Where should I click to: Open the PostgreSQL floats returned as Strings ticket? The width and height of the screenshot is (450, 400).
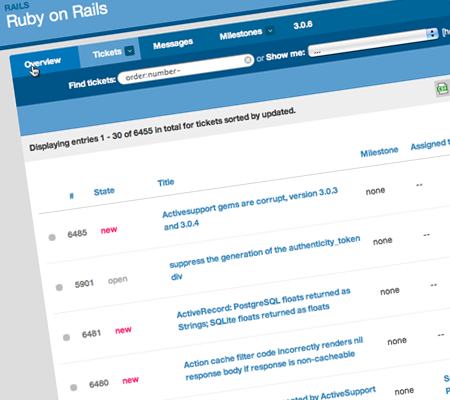point(263,308)
